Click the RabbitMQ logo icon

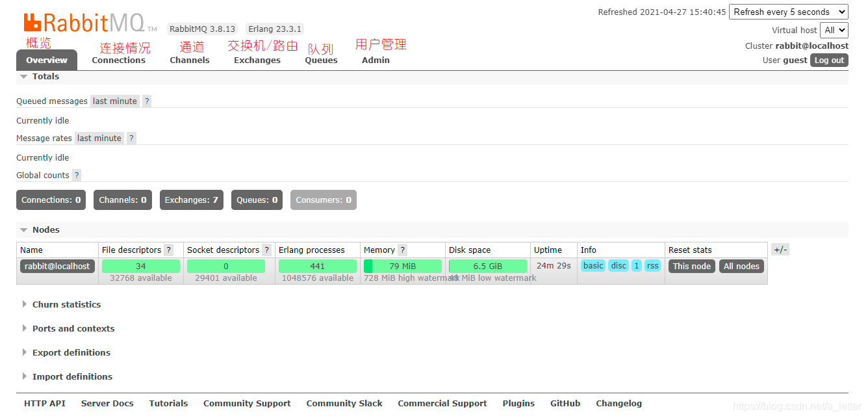tap(32, 22)
